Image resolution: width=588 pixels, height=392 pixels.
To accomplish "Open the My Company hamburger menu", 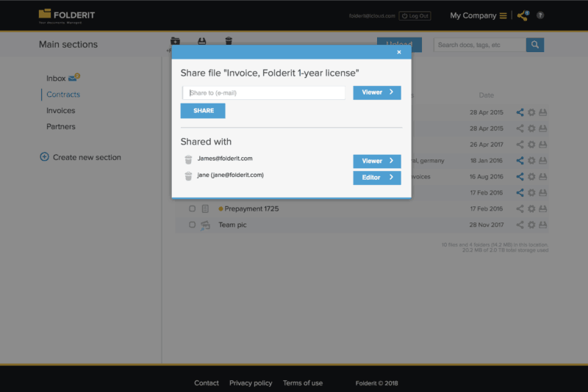I will (503, 15).
